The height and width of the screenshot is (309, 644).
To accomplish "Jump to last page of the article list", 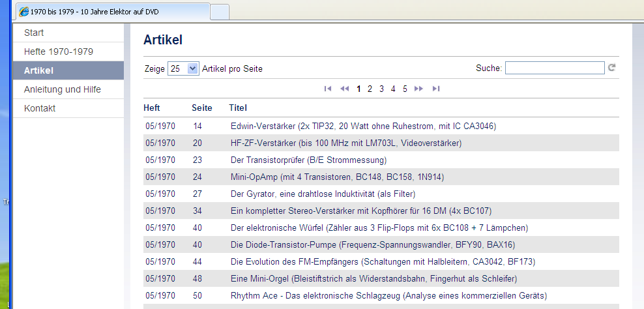I will [x=436, y=89].
